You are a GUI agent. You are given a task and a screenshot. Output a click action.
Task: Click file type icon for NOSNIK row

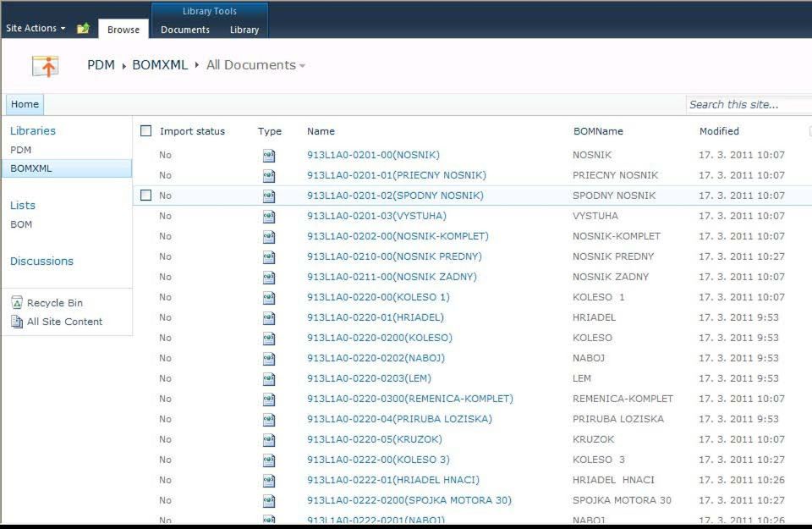point(269,156)
